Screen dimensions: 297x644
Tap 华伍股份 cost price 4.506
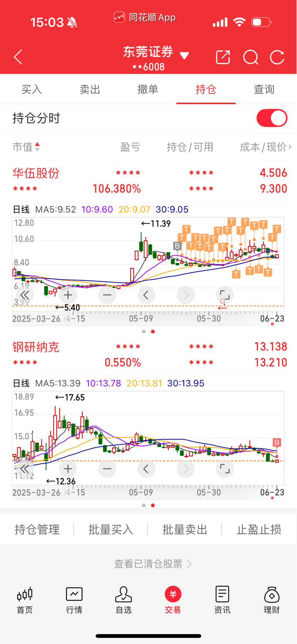[x=273, y=173]
